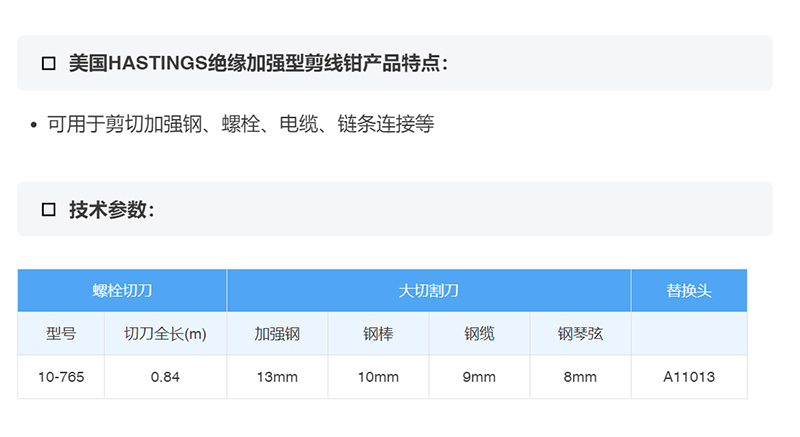Select model number 10-765 cell
800x437 pixels.
[61, 377]
